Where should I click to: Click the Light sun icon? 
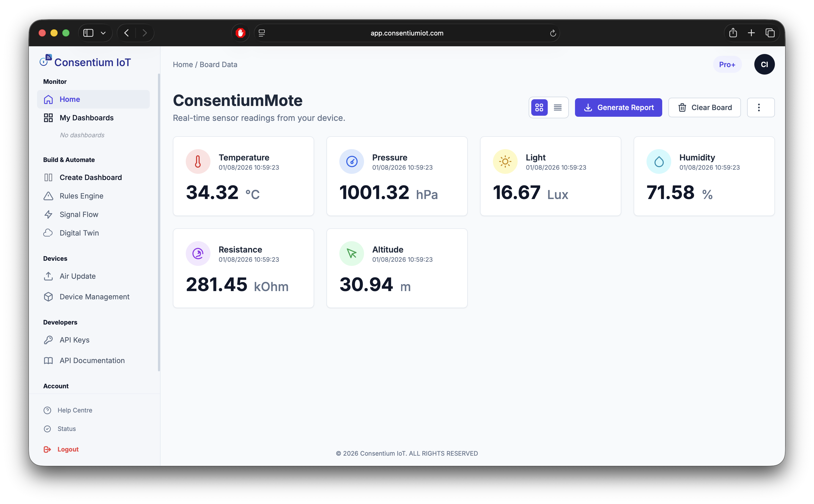(x=505, y=161)
